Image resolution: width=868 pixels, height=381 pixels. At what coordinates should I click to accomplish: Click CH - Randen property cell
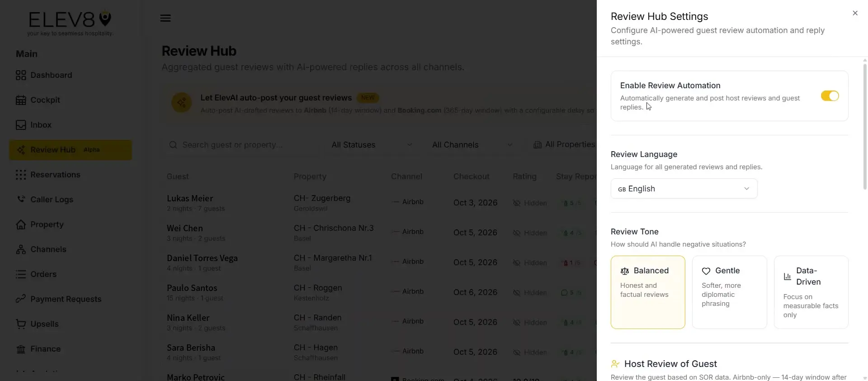click(318, 322)
